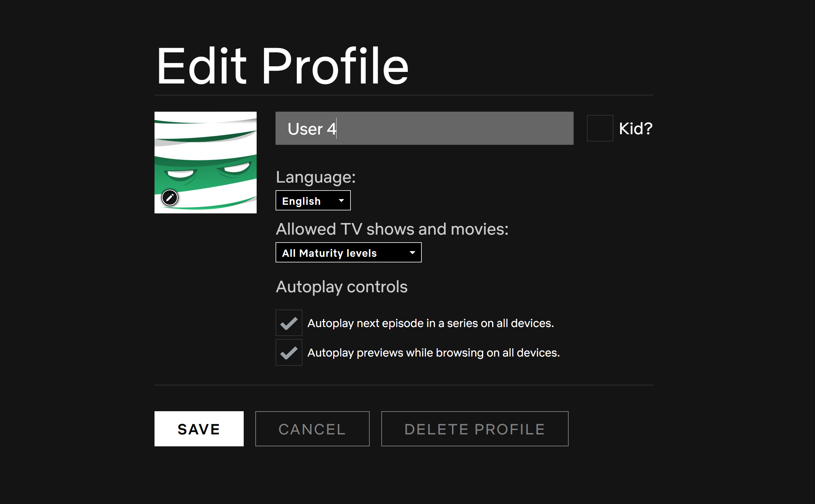This screenshot has width=815, height=504.
Task: Click the checkmark icon for previews autoplay
Action: pos(289,353)
